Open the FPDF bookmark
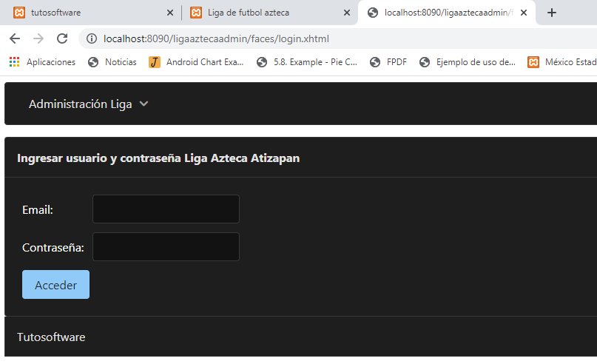The width and height of the screenshot is (597, 364). (388, 62)
